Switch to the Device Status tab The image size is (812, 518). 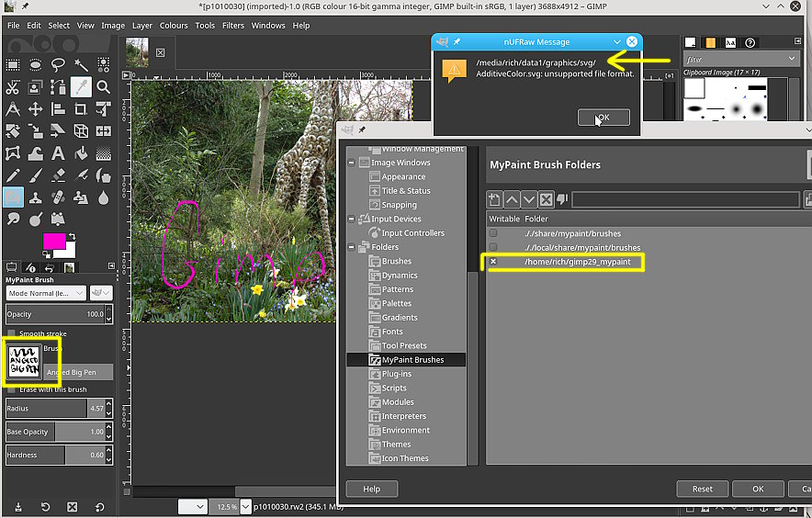click(30, 267)
